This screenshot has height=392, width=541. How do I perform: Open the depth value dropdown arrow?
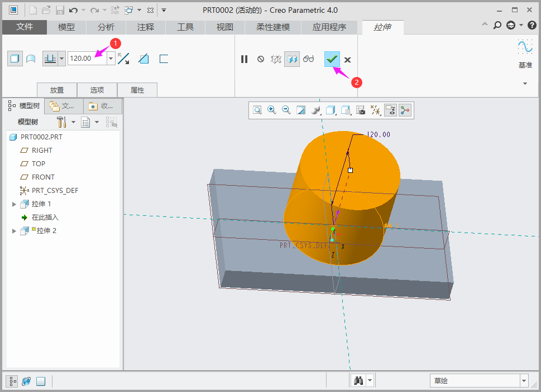[111, 59]
